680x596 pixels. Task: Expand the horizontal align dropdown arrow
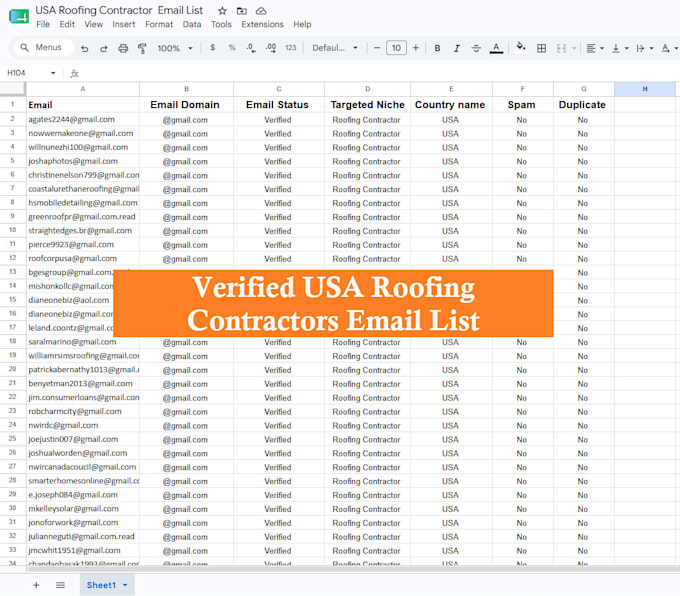pos(602,48)
